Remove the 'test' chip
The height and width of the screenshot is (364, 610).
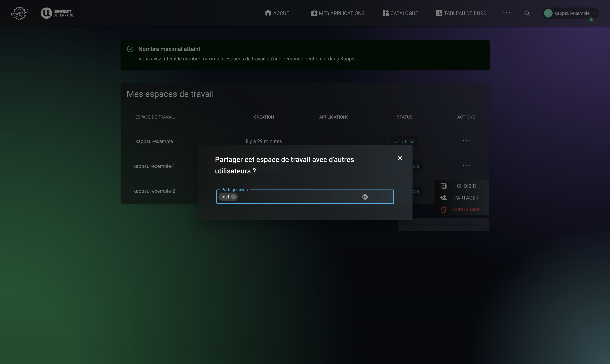click(233, 197)
